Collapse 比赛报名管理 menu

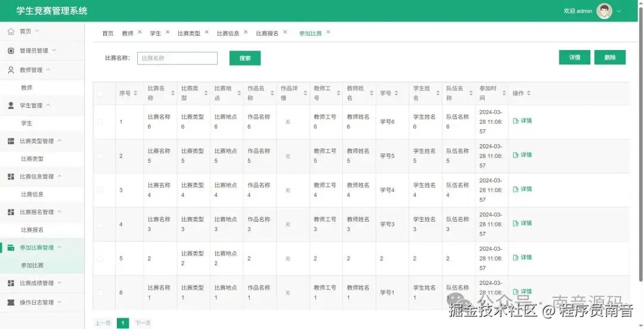(x=60, y=212)
